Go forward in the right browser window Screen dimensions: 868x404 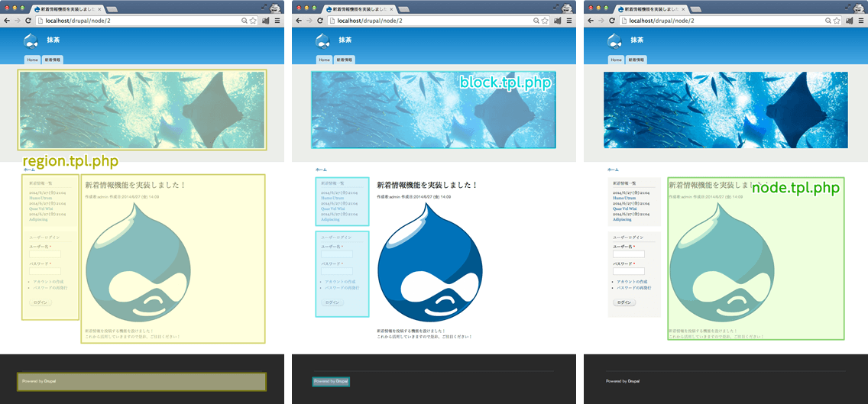coord(602,21)
